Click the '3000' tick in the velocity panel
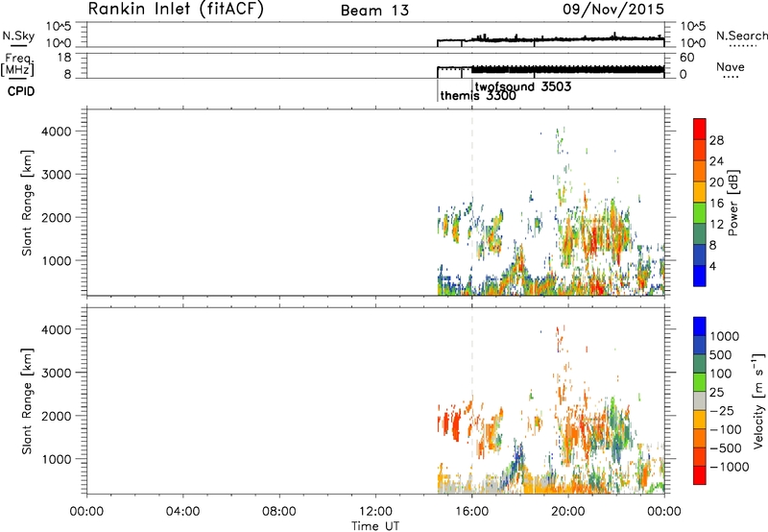 click(58, 373)
